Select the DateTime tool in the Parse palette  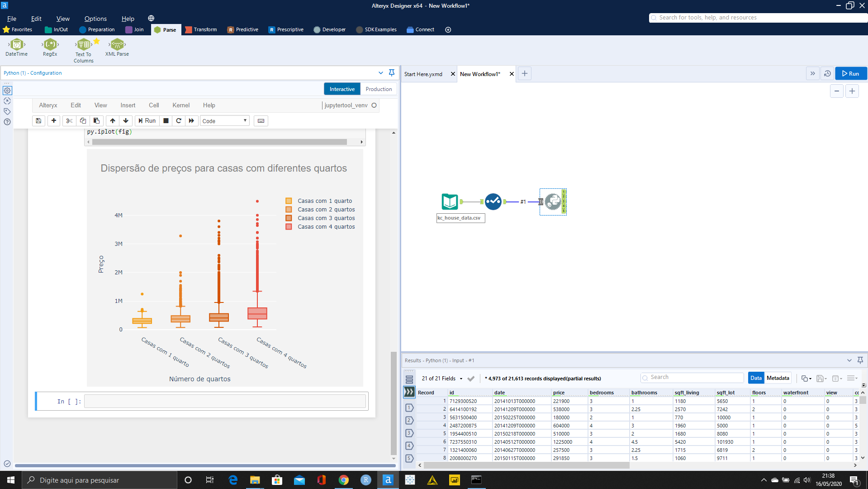pyautogui.click(x=16, y=45)
